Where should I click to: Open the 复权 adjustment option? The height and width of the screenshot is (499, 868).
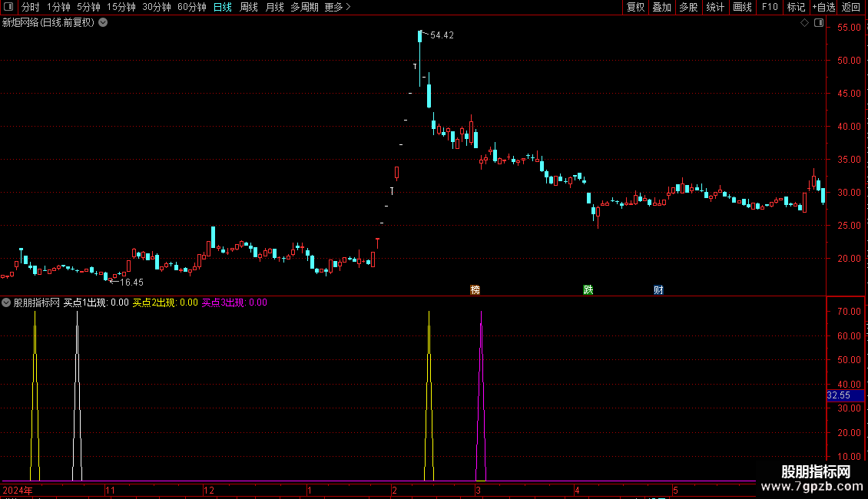click(x=635, y=7)
